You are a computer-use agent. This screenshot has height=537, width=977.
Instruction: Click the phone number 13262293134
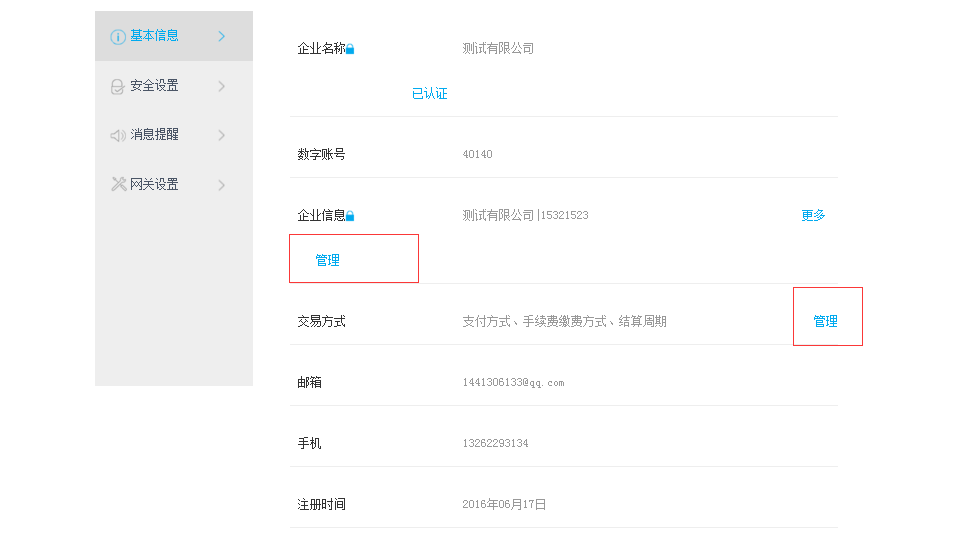pyautogui.click(x=495, y=444)
